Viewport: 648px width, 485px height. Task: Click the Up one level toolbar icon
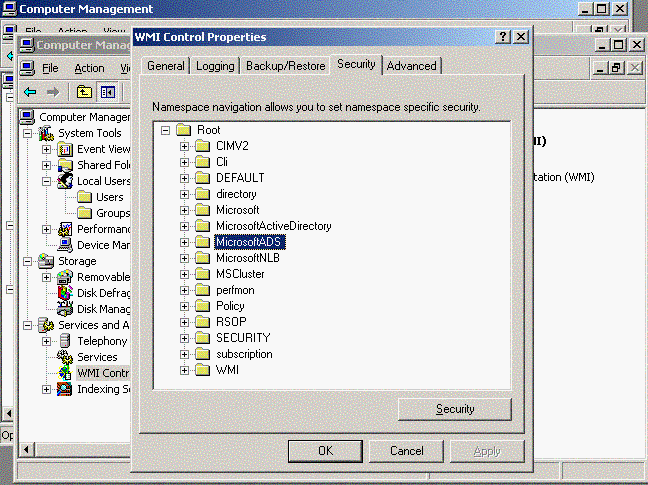(84, 92)
